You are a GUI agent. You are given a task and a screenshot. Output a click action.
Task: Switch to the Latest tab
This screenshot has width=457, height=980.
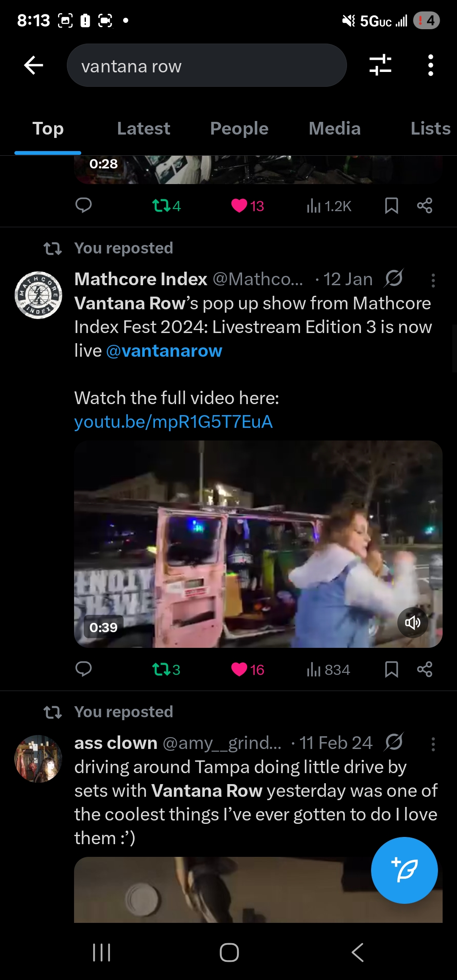click(x=143, y=129)
